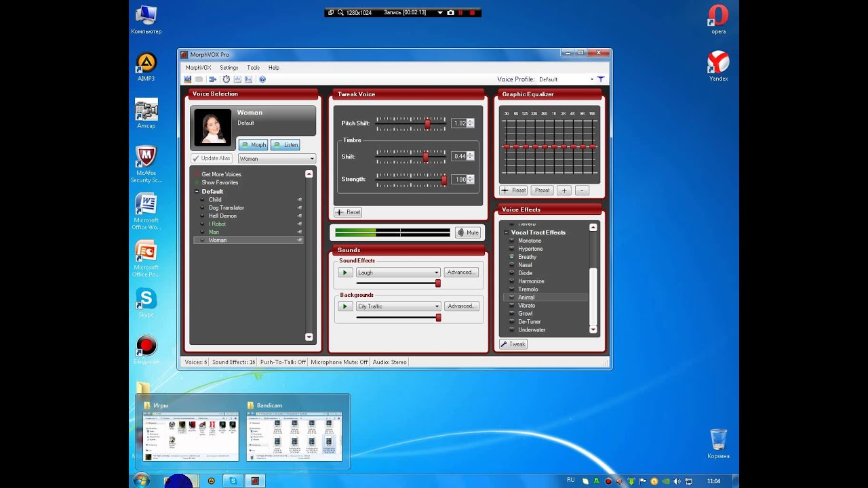Open the Sound Effects dropdown showing Laugh
Viewport: 868px width, 488px height.
(399, 272)
